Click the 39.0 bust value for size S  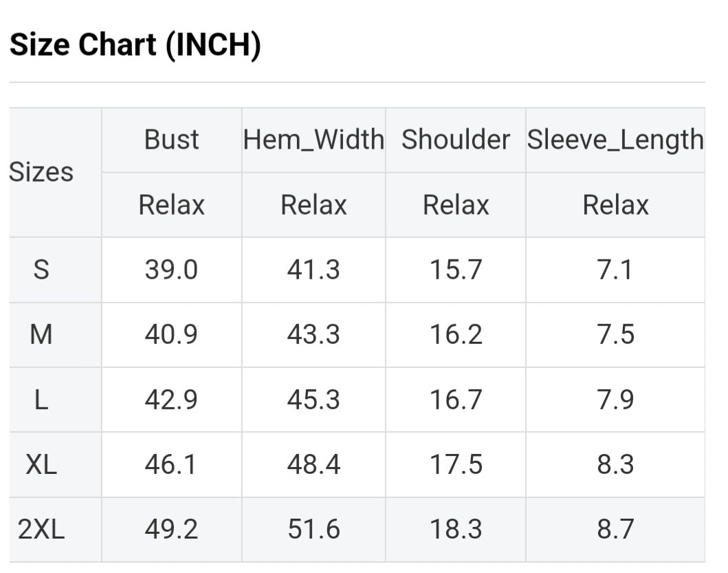click(x=171, y=270)
